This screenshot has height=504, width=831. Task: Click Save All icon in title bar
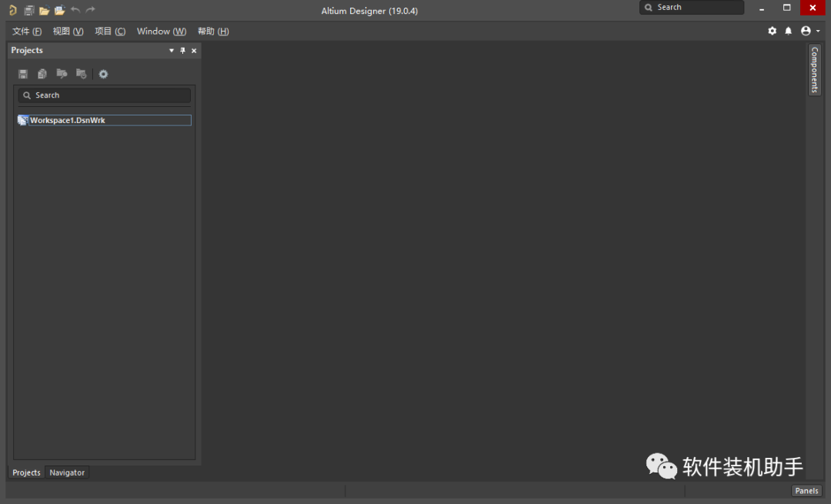point(29,10)
